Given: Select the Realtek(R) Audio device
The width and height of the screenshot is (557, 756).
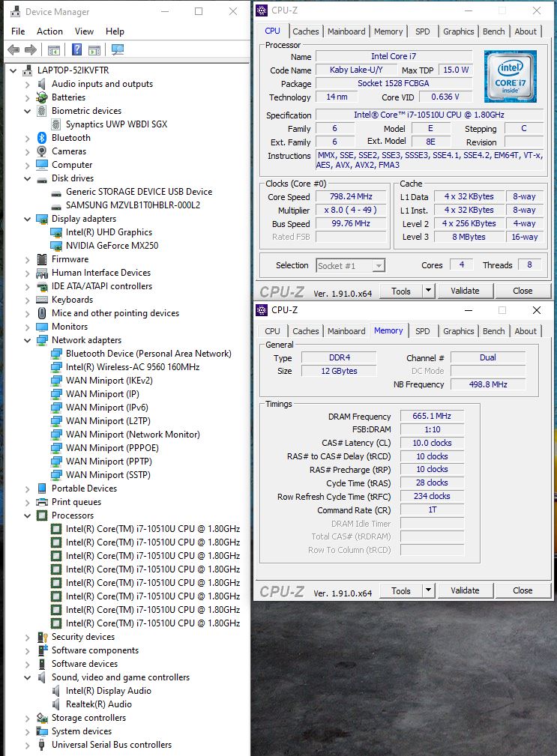Looking at the screenshot, I should click(98, 704).
